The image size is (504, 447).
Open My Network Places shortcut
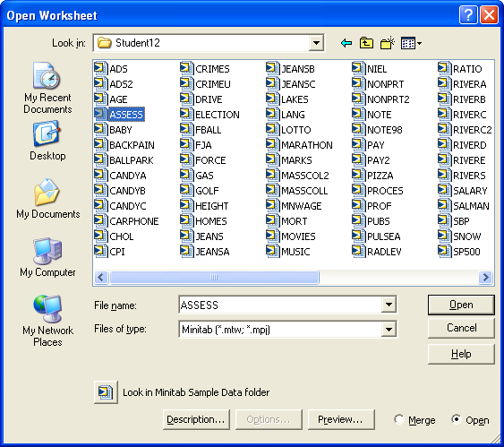pyautogui.click(x=47, y=321)
